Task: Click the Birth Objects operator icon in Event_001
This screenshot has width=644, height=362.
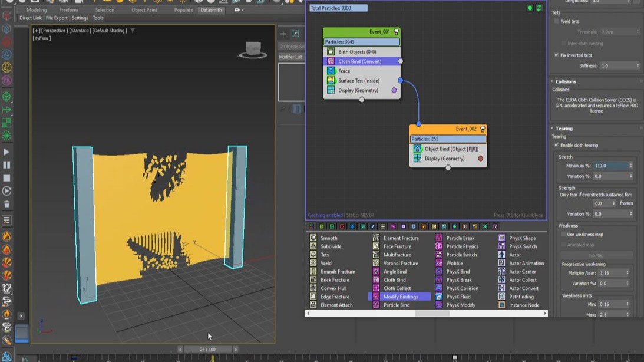Action: [331, 52]
